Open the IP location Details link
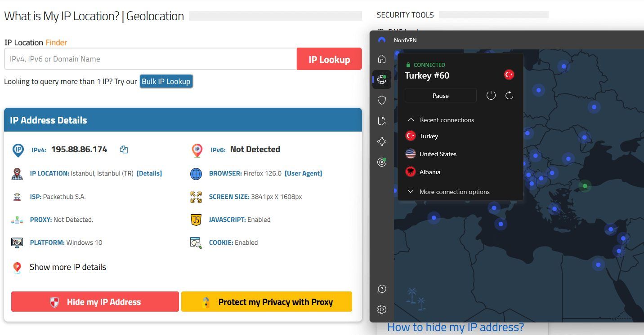This screenshot has height=335, width=644. tap(149, 173)
